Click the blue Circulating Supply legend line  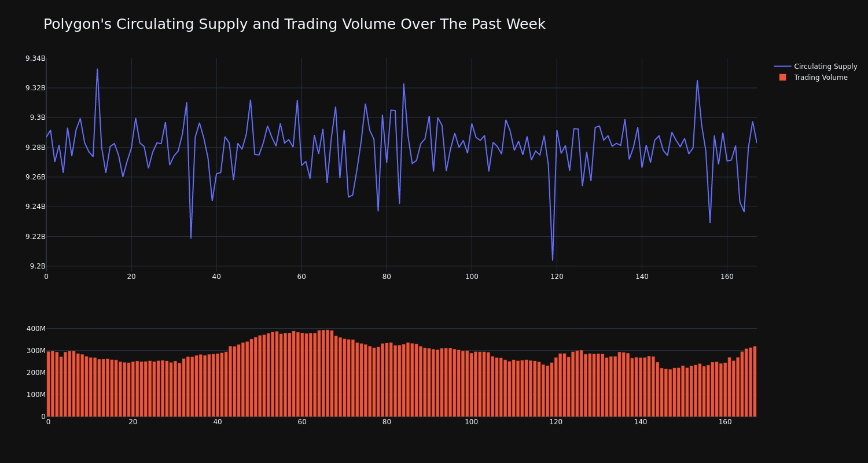(782, 67)
